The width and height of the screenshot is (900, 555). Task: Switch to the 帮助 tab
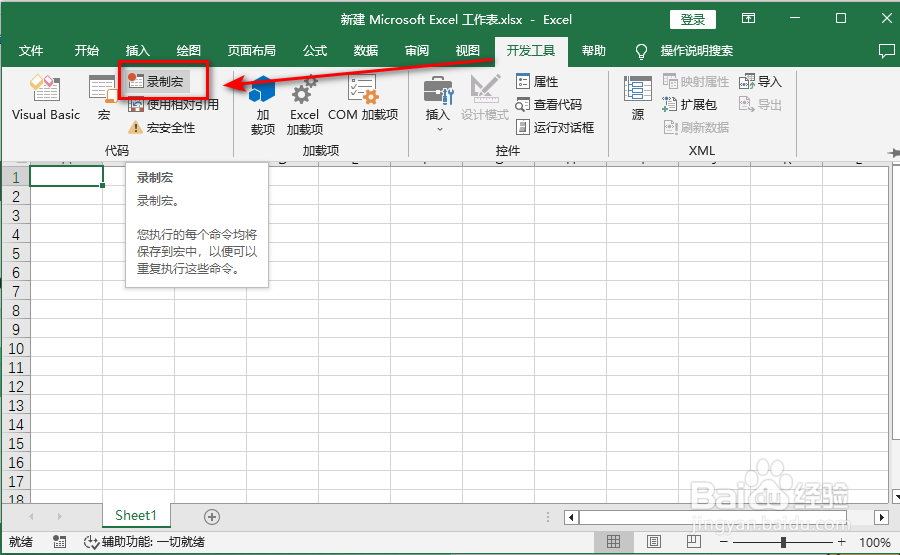tap(593, 51)
